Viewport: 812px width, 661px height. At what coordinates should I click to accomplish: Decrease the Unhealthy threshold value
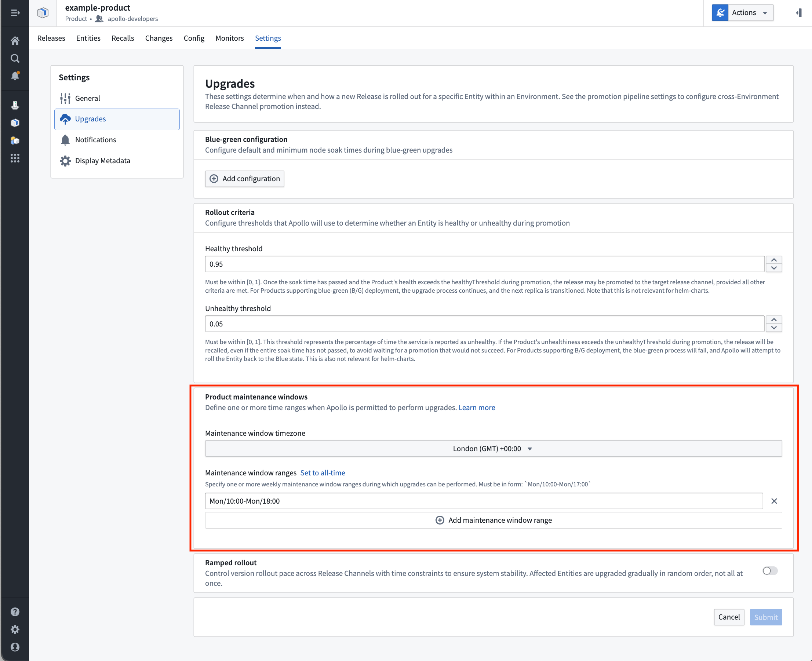coord(774,328)
